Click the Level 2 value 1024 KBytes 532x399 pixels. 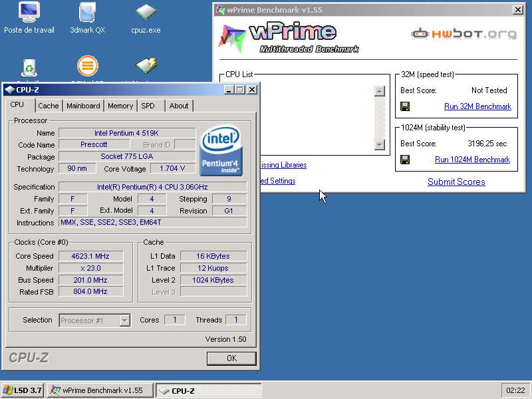click(213, 280)
